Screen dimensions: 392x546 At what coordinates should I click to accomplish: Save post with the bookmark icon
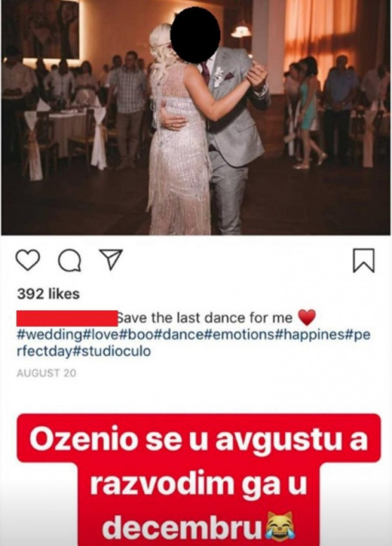click(363, 261)
